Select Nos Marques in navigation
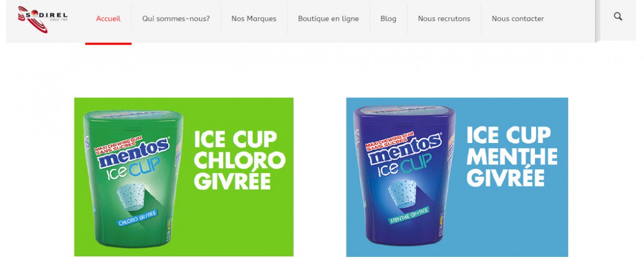Viewport: 644px width, 258px height. tap(254, 19)
